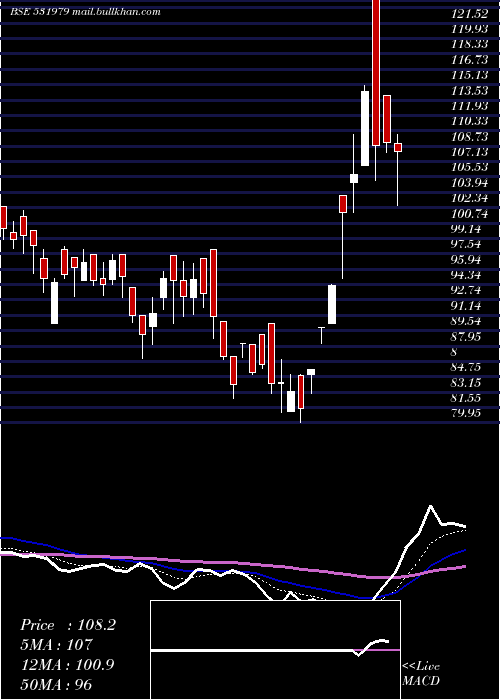This screenshot has height=700, width=500.
Task: Click the 103.94 price axis label
Action: [x=470, y=183]
